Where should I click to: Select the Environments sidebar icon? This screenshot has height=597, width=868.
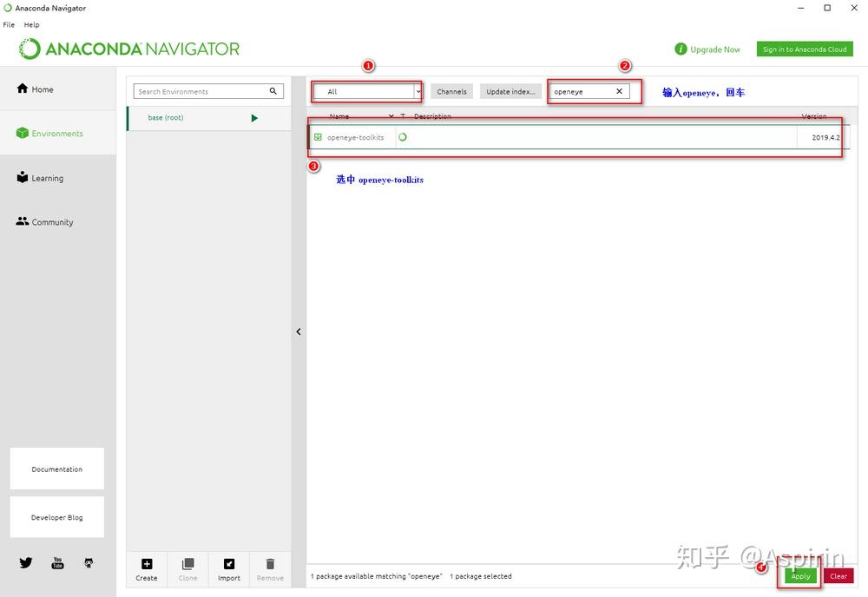21,133
